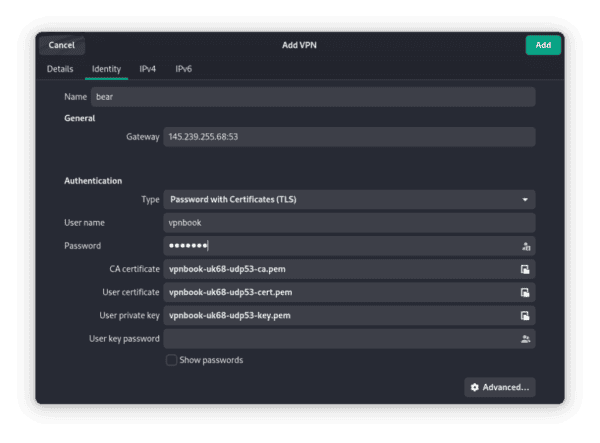Click the password storage options icon
This screenshot has height=443, width=600.
pos(524,246)
